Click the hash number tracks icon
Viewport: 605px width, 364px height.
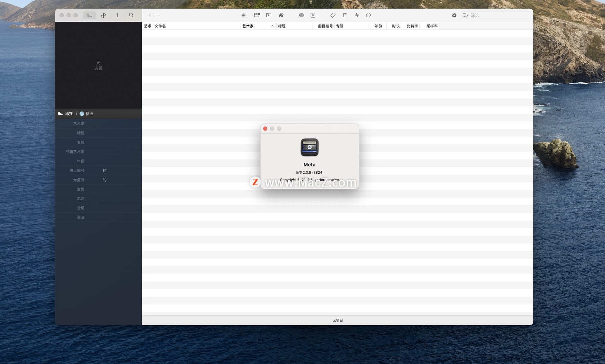tap(357, 15)
